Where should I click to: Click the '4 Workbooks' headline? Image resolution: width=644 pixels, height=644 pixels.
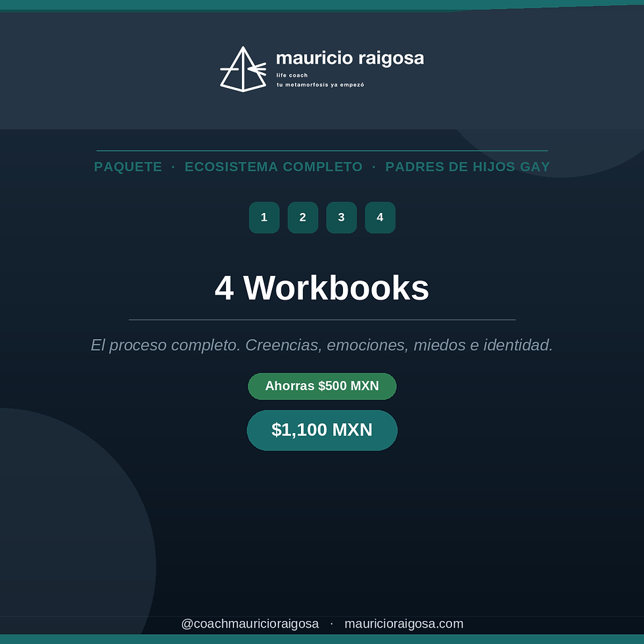(322, 288)
